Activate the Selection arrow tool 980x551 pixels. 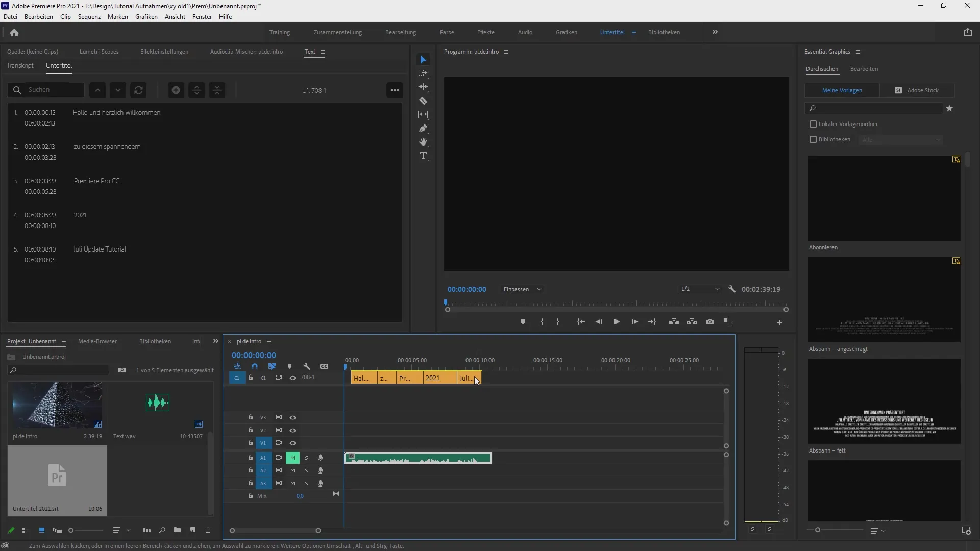(x=423, y=60)
